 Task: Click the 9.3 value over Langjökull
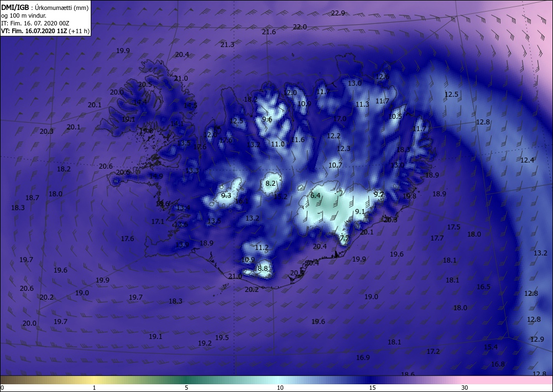226,195
